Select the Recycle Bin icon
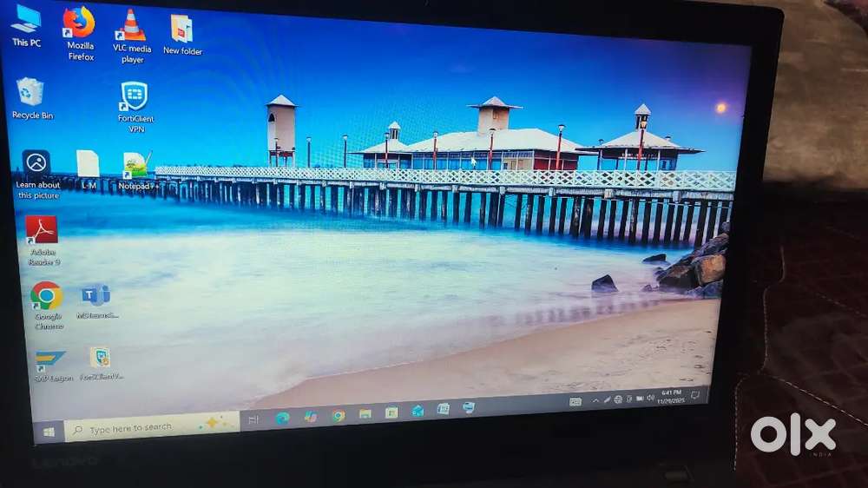This screenshot has width=868, height=488. (30, 92)
